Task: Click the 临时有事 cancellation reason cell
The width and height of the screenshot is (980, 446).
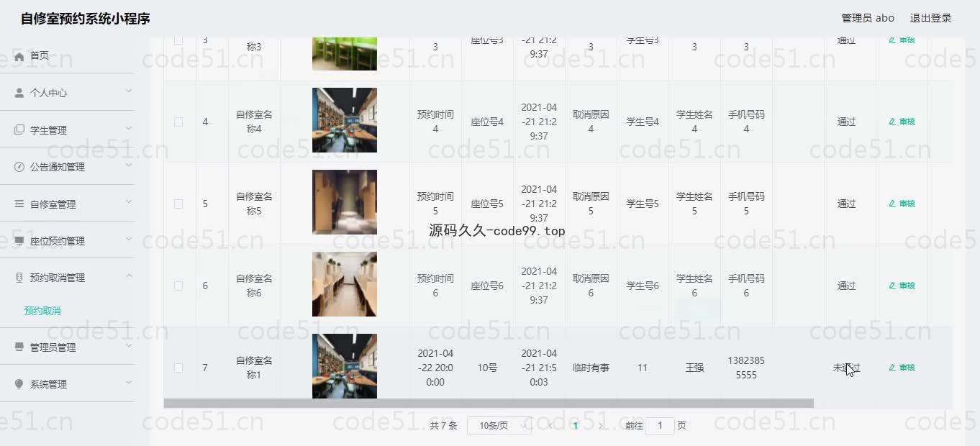Action: click(591, 368)
